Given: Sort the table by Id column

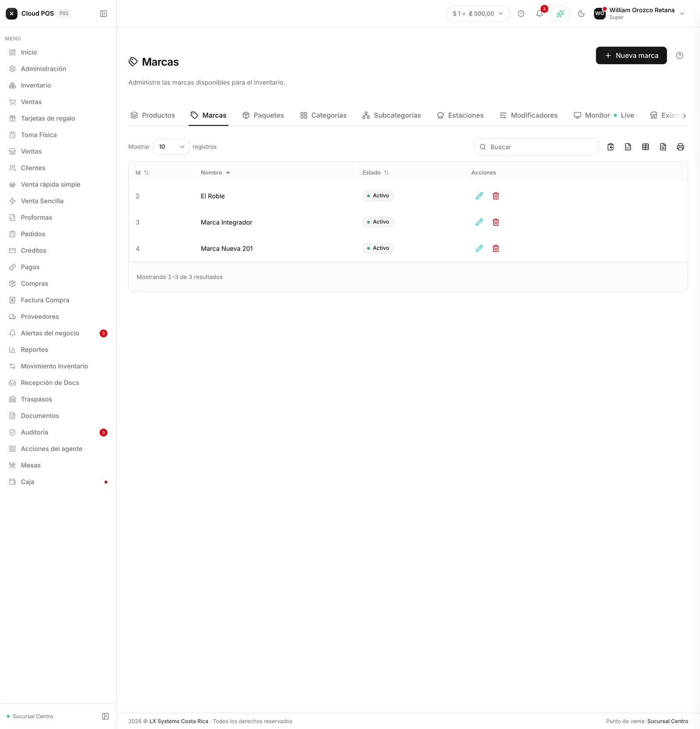Looking at the screenshot, I should [142, 173].
